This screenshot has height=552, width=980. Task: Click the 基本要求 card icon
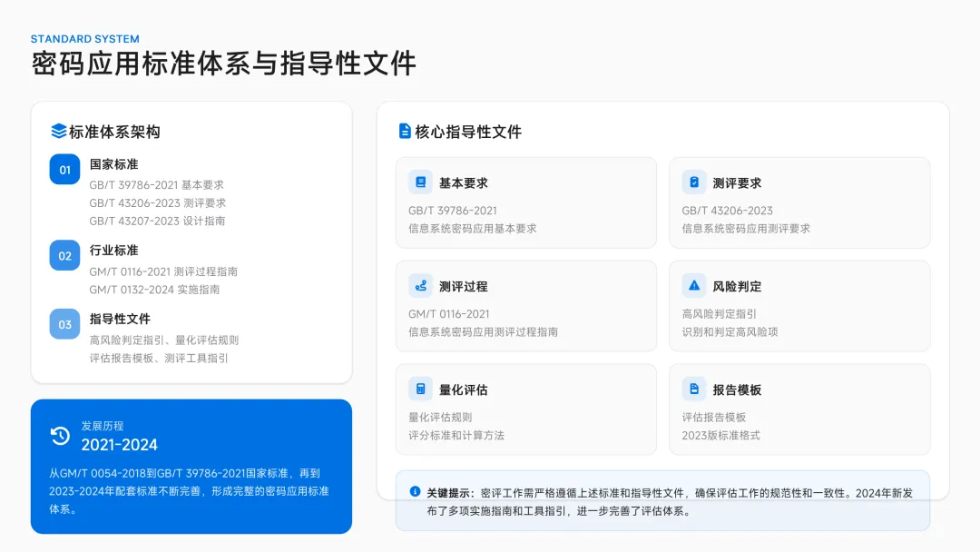[x=421, y=182]
